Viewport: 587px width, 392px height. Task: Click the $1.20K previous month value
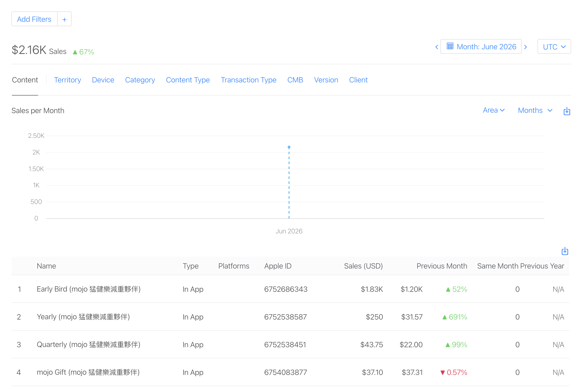(412, 289)
